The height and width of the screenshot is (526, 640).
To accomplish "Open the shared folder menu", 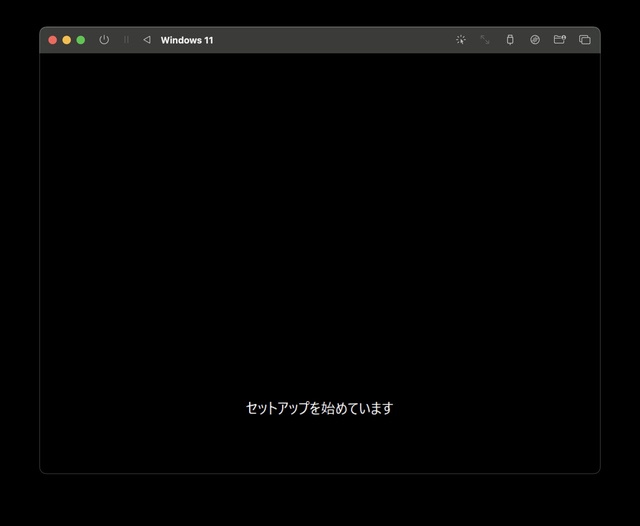I will tap(560, 40).
